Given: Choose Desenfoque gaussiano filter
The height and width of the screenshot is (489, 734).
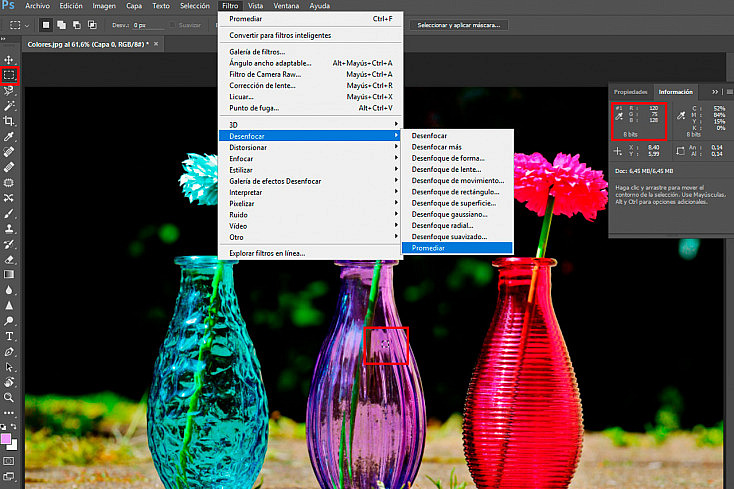Looking at the screenshot, I should coord(457,214).
